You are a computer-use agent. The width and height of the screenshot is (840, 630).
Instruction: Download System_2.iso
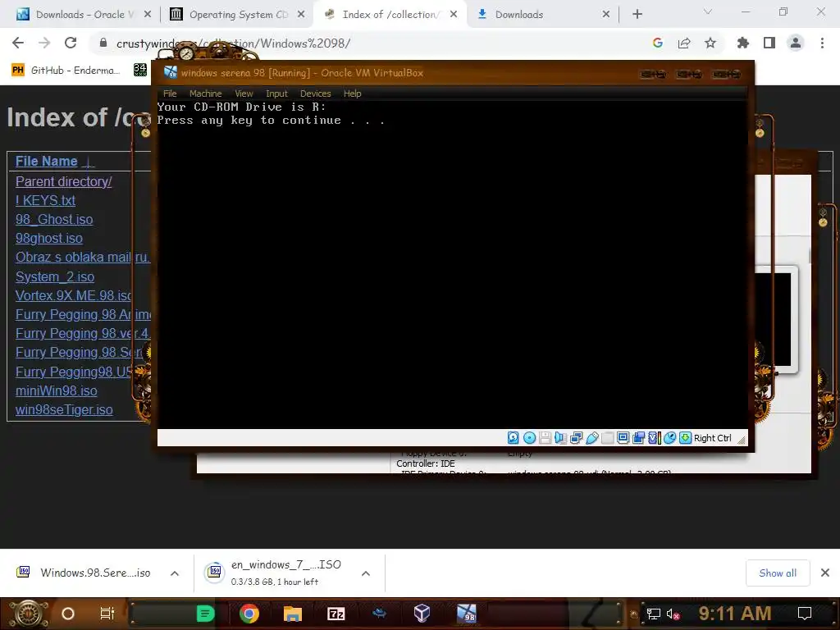click(55, 277)
